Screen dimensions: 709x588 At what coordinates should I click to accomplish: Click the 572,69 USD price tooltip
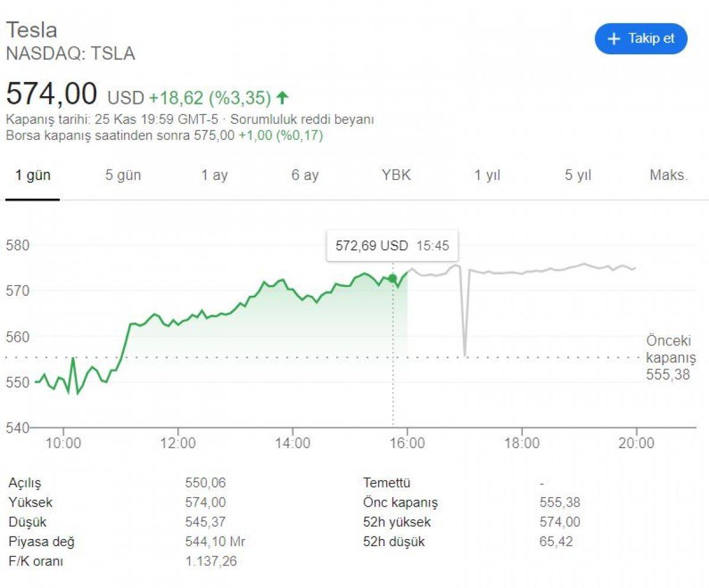[x=393, y=246]
